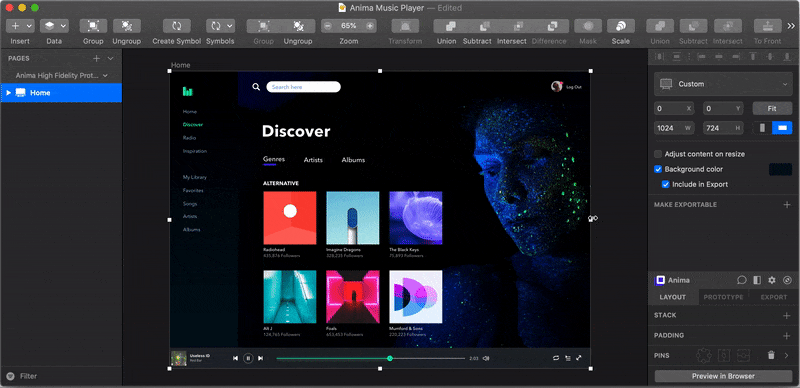Open the Custom artboard preset dropdown
This screenshot has width=800, height=388.
click(723, 84)
